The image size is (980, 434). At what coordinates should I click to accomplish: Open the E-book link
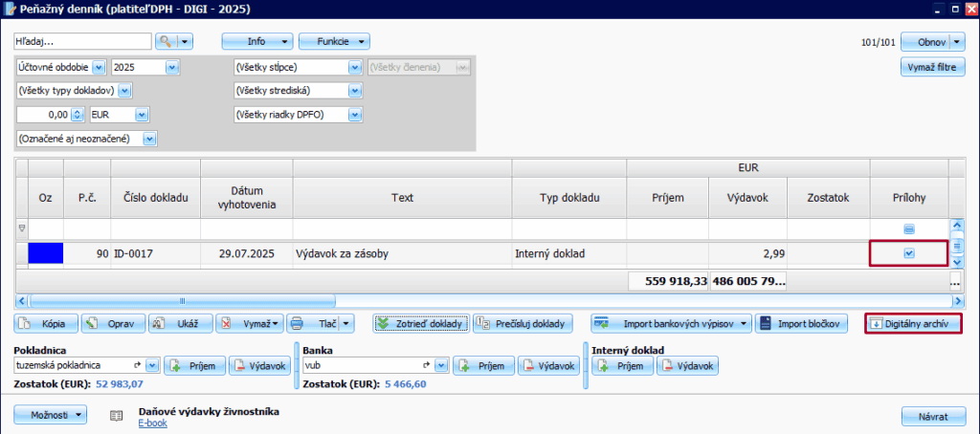point(153,422)
